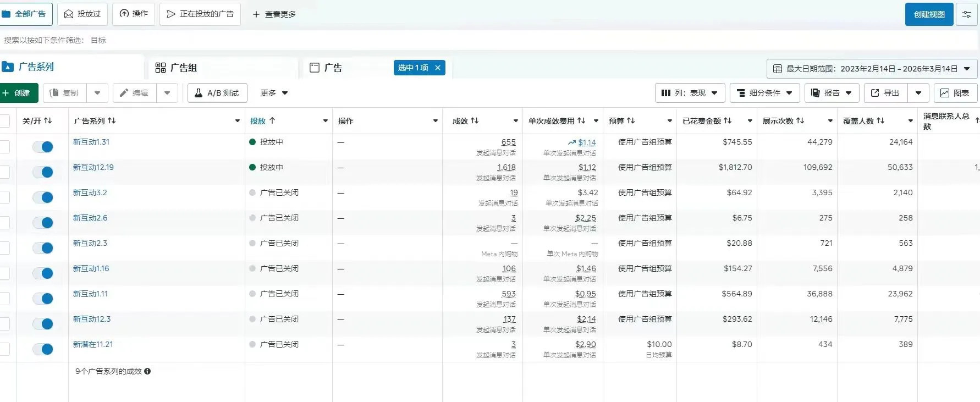The height and width of the screenshot is (402, 980).
Task: Click the cost per result $0.95
Action: 586,294
